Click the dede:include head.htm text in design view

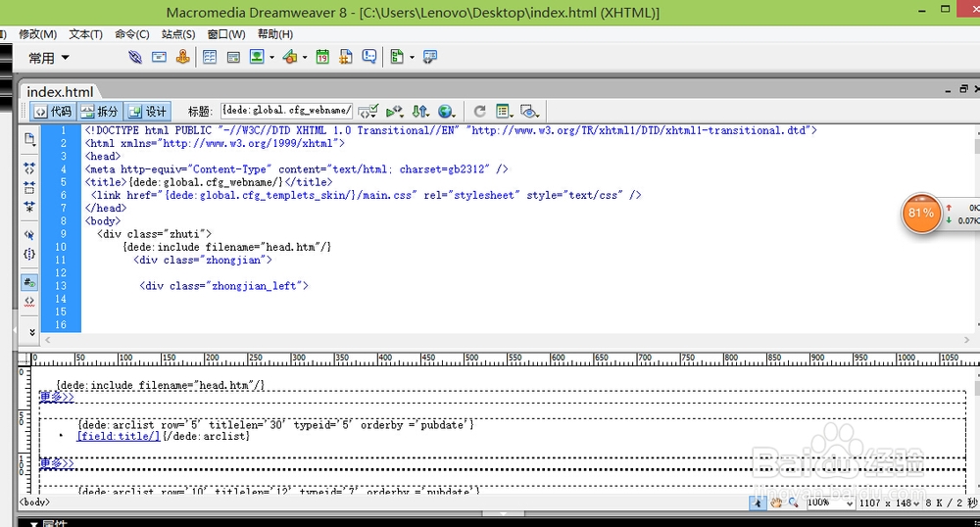pos(160,385)
